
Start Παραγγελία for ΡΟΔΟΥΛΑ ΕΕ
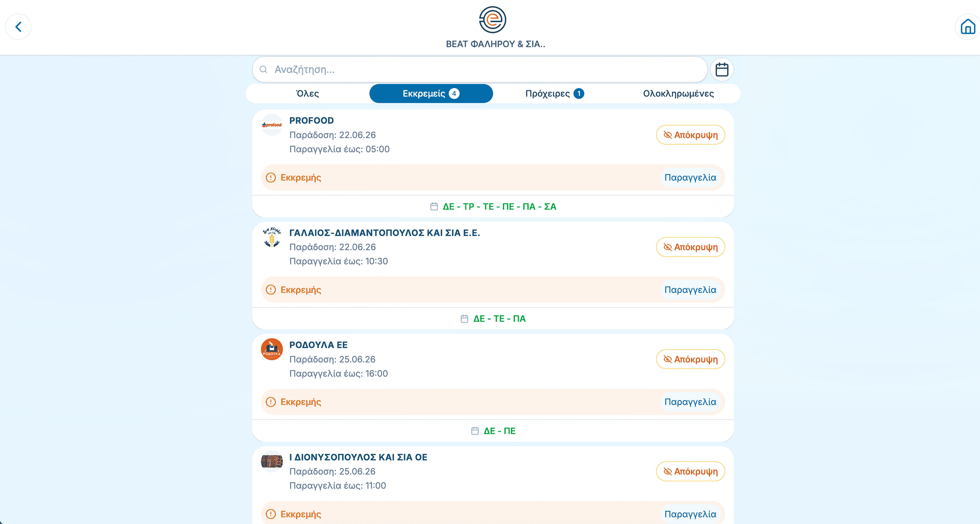pyautogui.click(x=690, y=402)
